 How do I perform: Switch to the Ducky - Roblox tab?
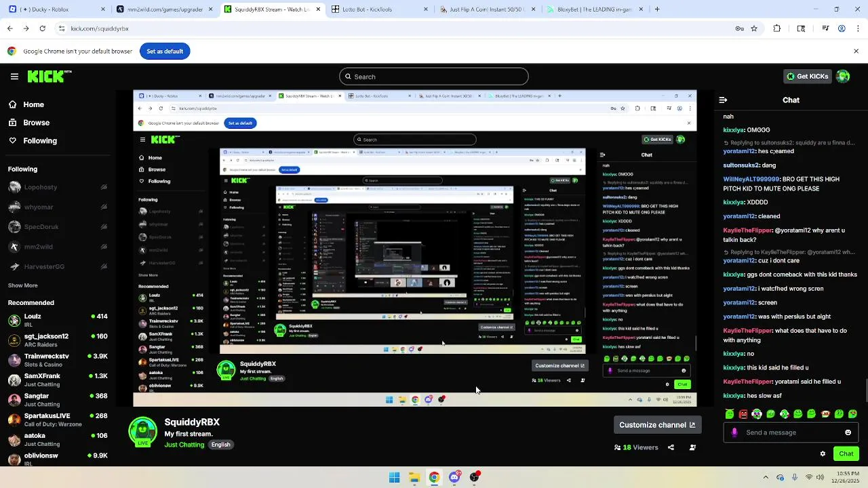tap(54, 9)
